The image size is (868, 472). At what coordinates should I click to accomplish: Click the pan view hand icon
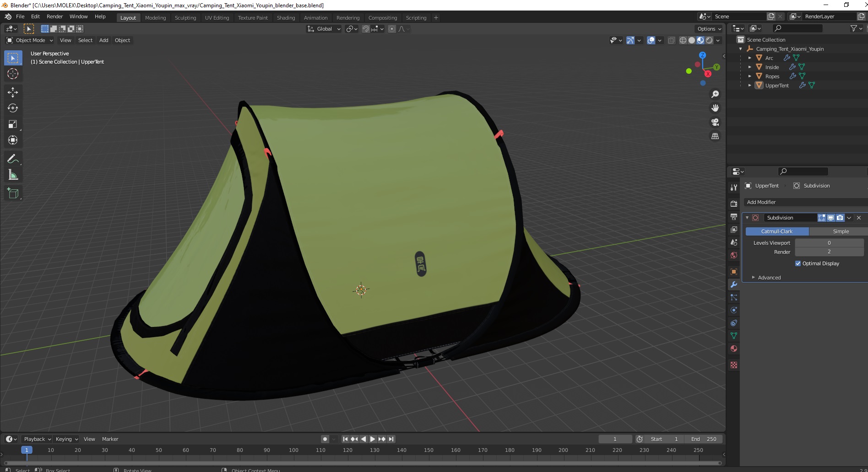pos(715,108)
